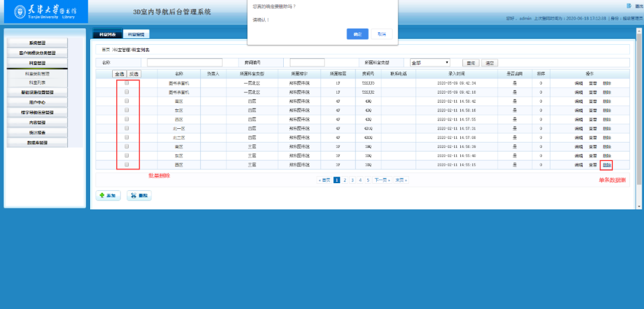Expand the 用户中心 sidebar menu
The width and height of the screenshot is (644, 309).
[x=37, y=102]
